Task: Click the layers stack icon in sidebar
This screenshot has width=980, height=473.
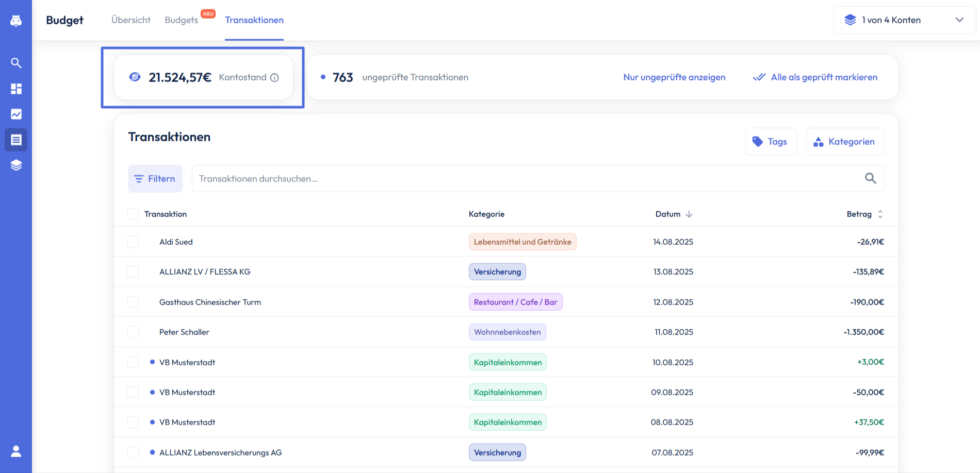Action: (x=16, y=165)
